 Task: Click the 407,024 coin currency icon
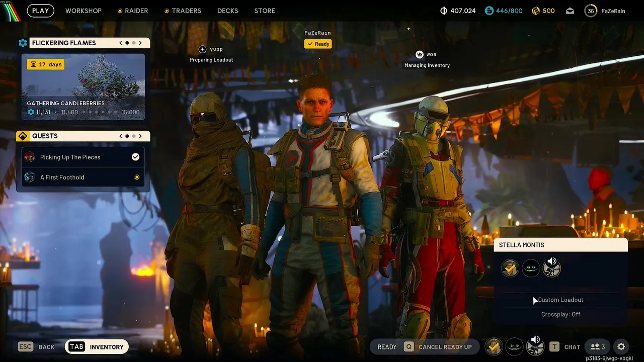[443, 11]
